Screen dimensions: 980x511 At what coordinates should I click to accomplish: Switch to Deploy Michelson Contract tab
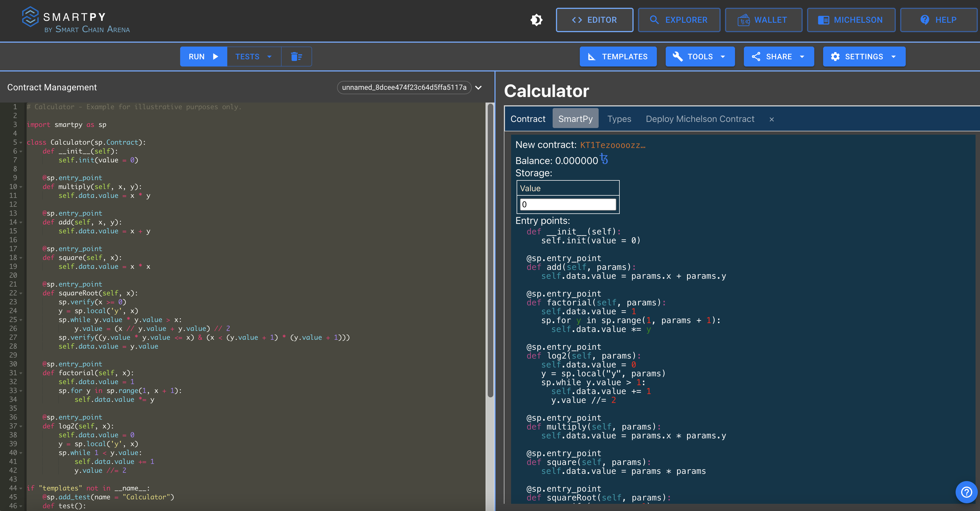click(x=700, y=119)
